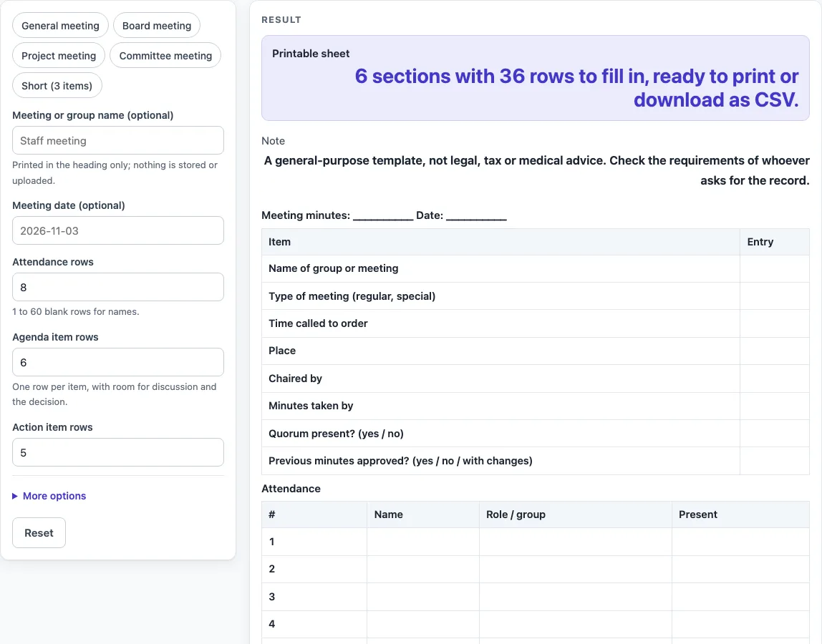Screen dimensions: 822x644
Task: Click the 'Type of meeting (regular, special)' row
Action: coord(536,296)
